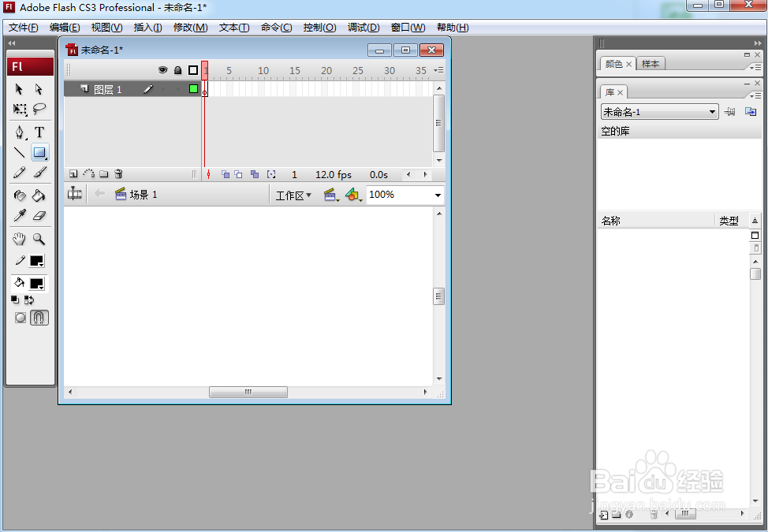This screenshot has width=768, height=532.
Task: Create new symbol in library
Action: (604, 515)
